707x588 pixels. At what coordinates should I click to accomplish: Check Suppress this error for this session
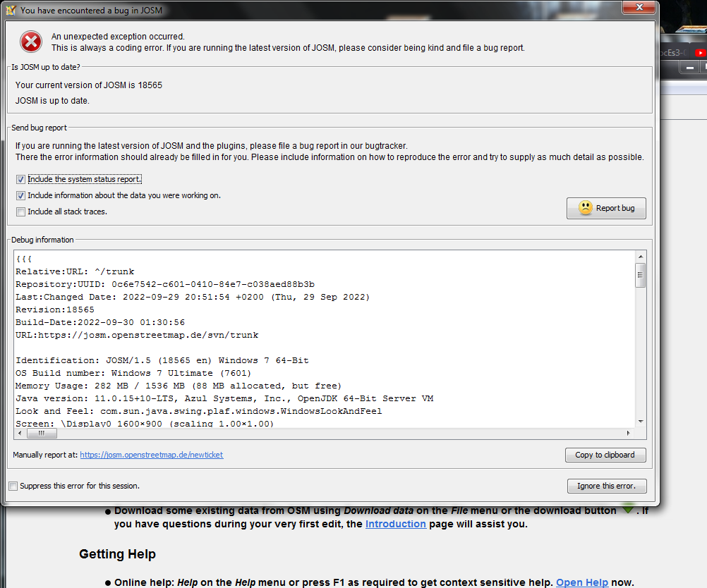[x=13, y=486]
